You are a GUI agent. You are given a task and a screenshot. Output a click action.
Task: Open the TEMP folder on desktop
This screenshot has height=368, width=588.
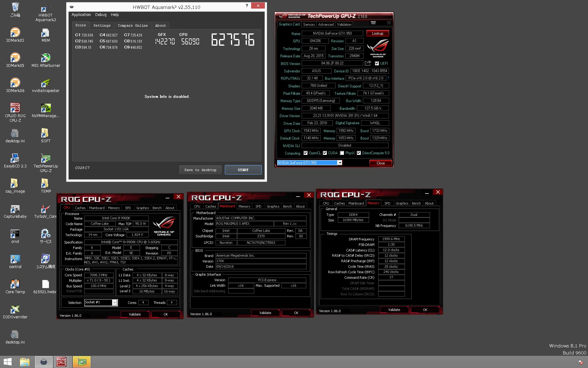[46, 186]
